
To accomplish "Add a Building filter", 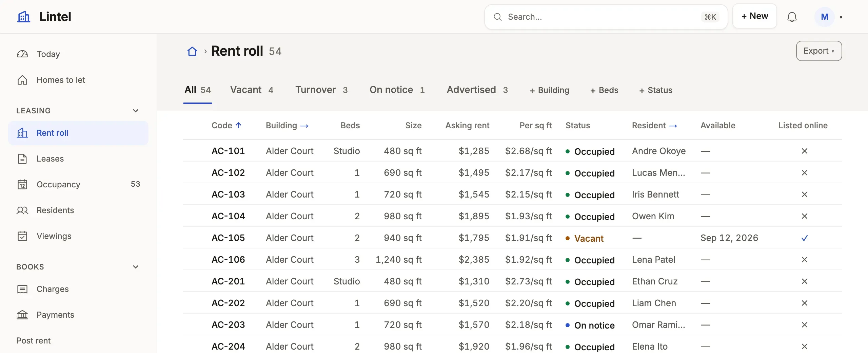I will click(549, 90).
